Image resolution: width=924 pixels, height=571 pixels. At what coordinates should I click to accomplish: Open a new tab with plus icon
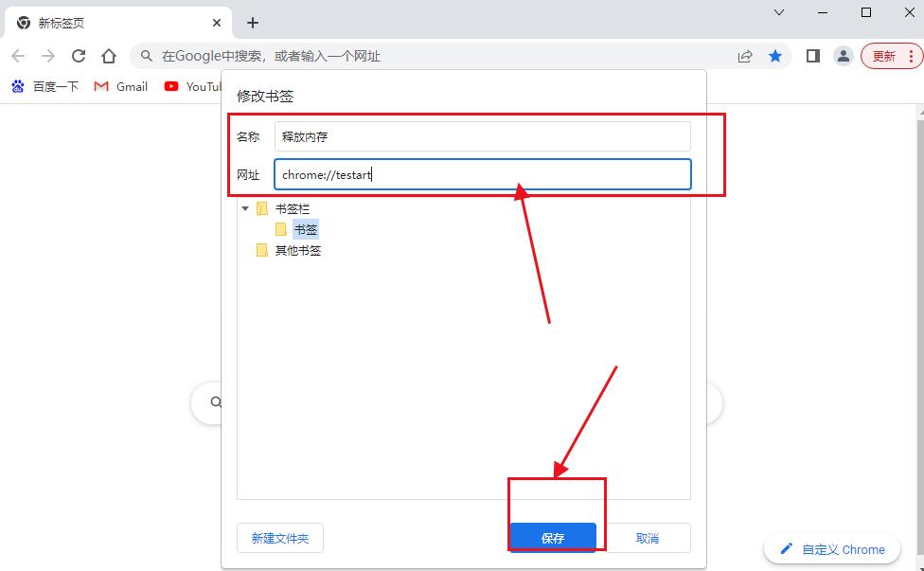tap(253, 23)
